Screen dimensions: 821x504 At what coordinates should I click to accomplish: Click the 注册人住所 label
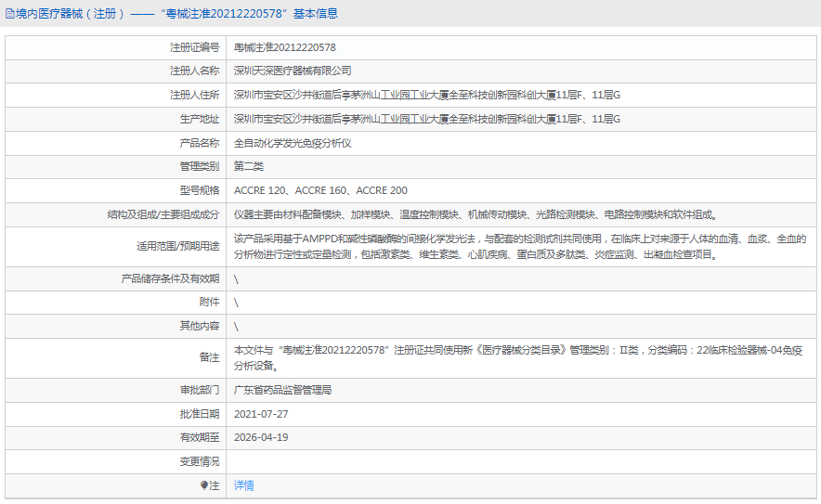click(x=194, y=96)
